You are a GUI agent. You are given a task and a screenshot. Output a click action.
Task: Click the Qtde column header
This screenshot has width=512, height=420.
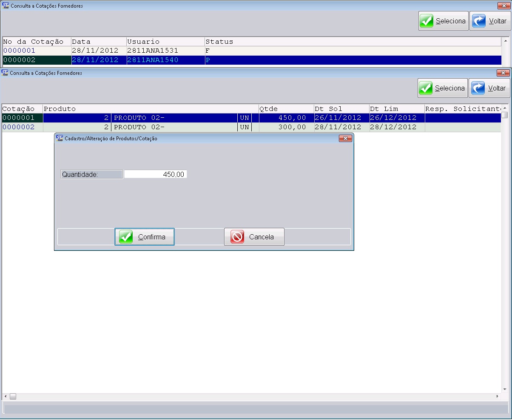286,109
